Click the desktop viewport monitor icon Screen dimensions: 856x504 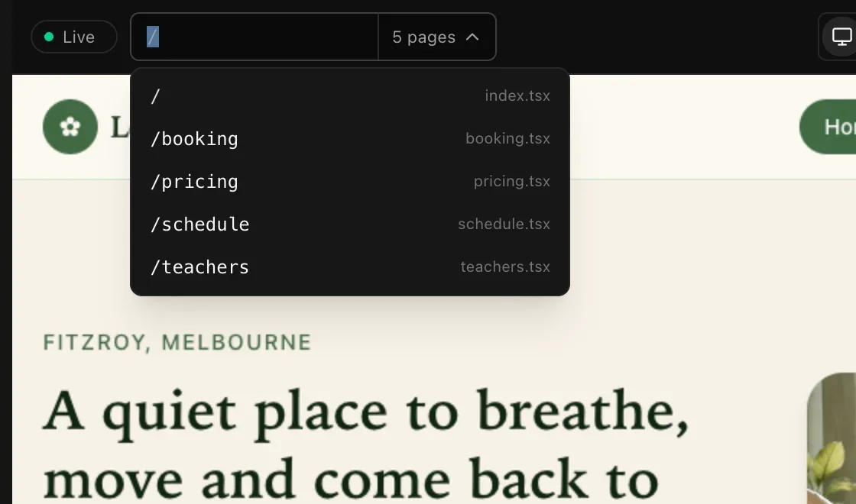841,37
